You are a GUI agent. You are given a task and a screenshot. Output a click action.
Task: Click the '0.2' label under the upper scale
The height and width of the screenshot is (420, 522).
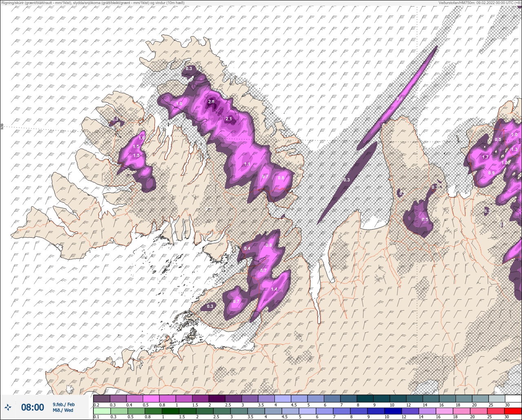[x=96, y=405]
